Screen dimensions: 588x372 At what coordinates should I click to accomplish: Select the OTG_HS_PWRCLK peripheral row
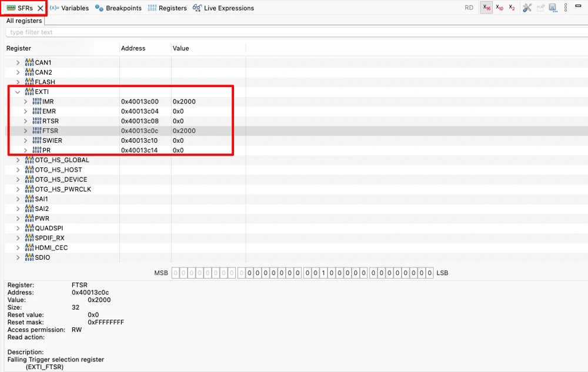[x=63, y=189]
